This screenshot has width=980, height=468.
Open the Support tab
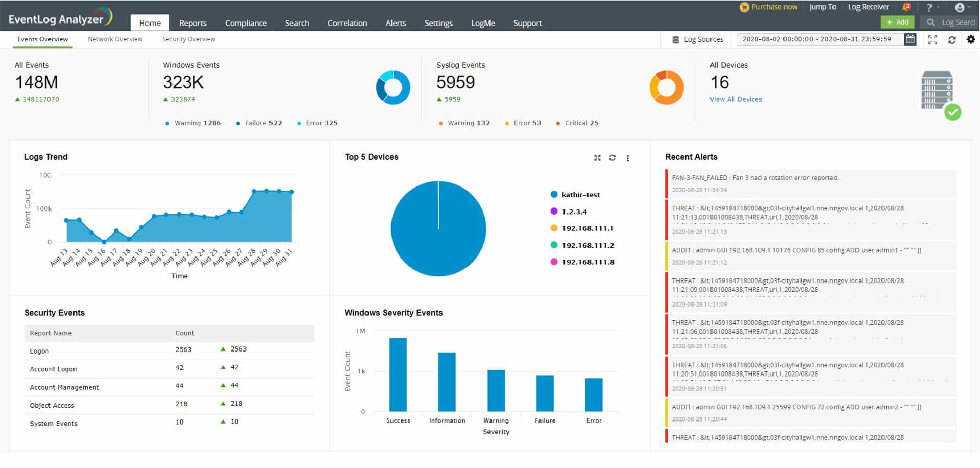point(527,23)
